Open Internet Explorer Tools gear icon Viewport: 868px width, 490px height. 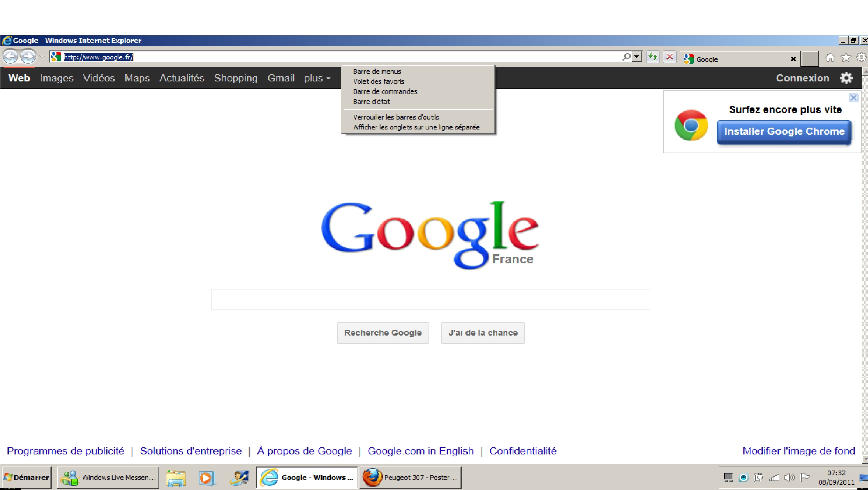pyautogui.click(x=861, y=58)
